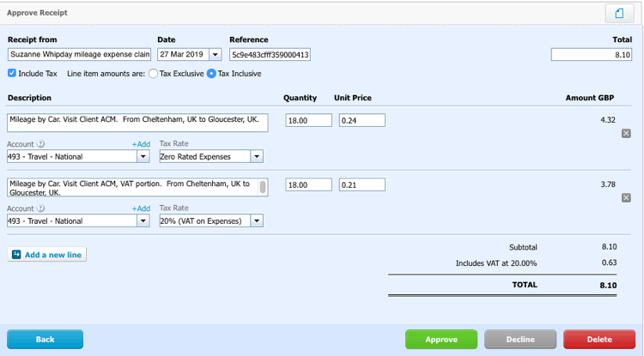Expand the Zero Rated Expenses tax rate dropdown
Screen dimensions: 644x356
tap(257, 156)
